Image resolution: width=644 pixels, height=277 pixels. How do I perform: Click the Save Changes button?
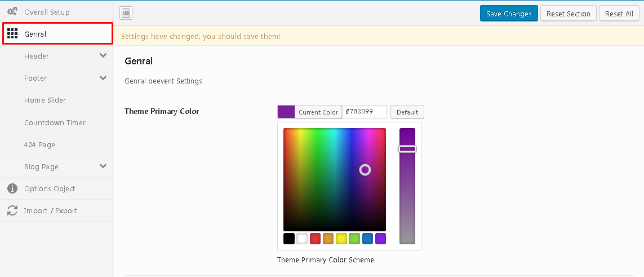point(509,14)
